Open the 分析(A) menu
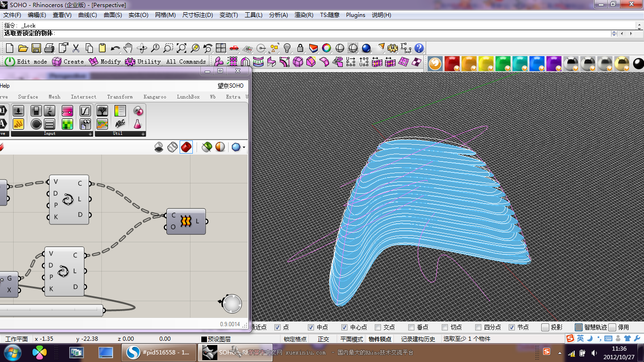This screenshot has width=644, height=362. 278,15
